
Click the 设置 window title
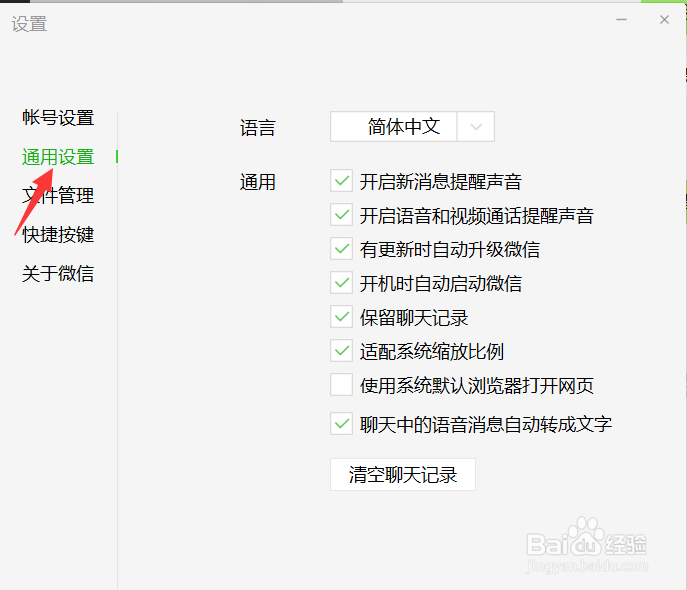(x=29, y=24)
